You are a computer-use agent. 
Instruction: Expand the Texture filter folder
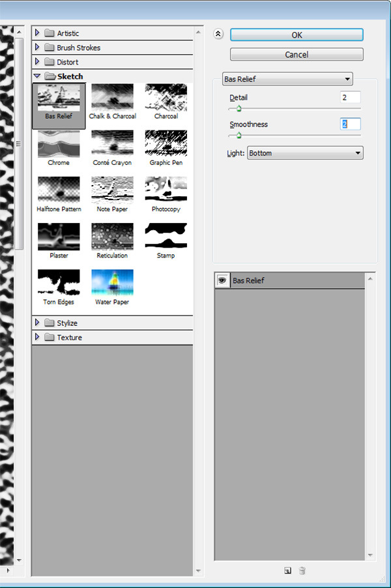point(37,337)
